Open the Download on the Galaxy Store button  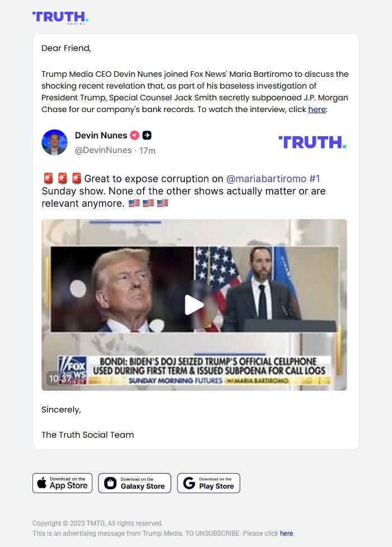134,483
